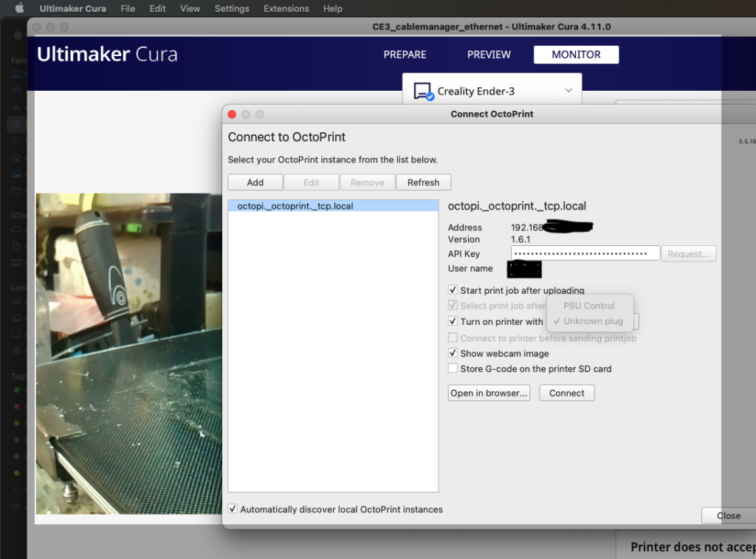Open the File menu
The height and width of the screenshot is (559, 756).
(128, 9)
